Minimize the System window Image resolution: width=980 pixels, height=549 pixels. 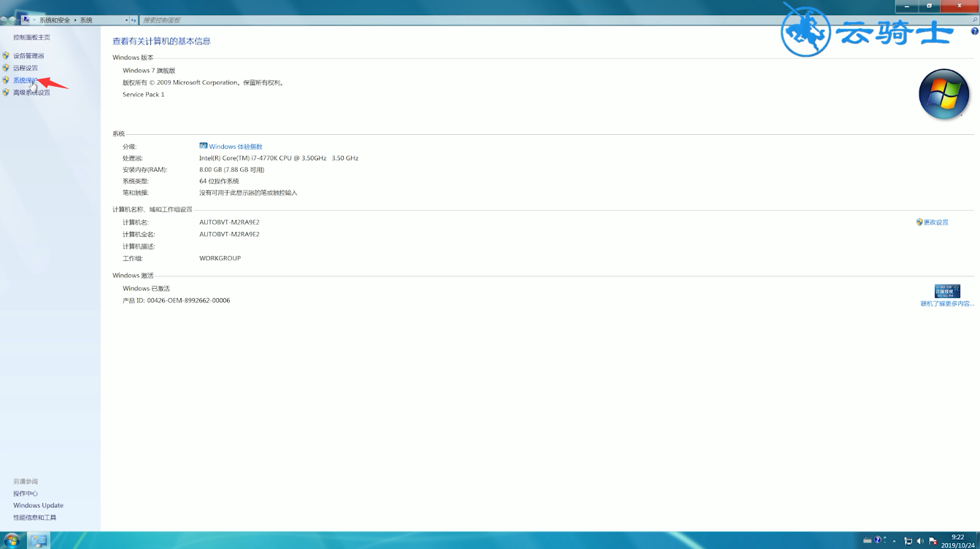click(x=907, y=6)
